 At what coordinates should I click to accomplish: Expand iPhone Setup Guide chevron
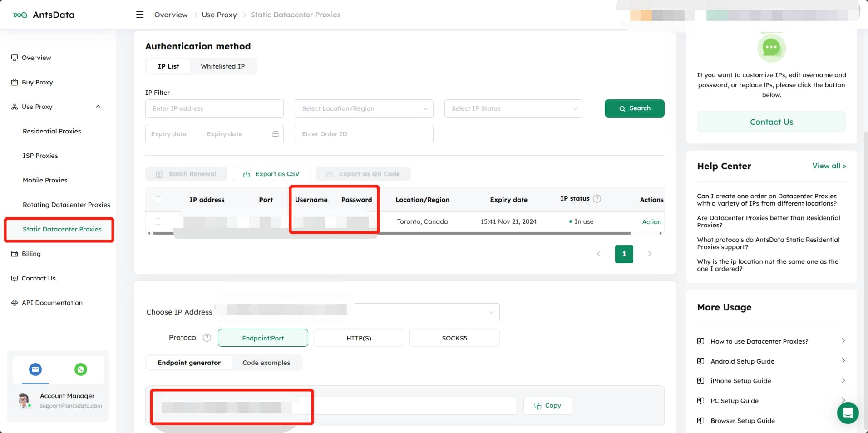tap(843, 380)
